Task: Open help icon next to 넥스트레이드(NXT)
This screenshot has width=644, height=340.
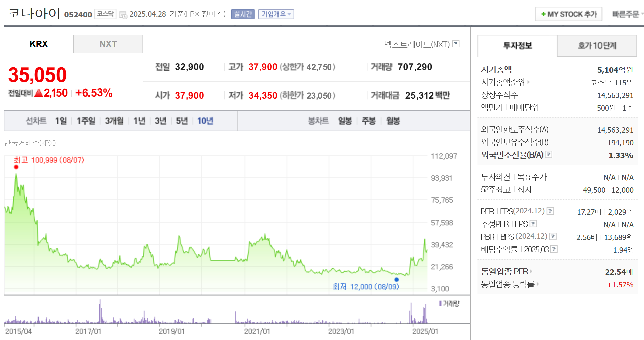Action: [456, 44]
